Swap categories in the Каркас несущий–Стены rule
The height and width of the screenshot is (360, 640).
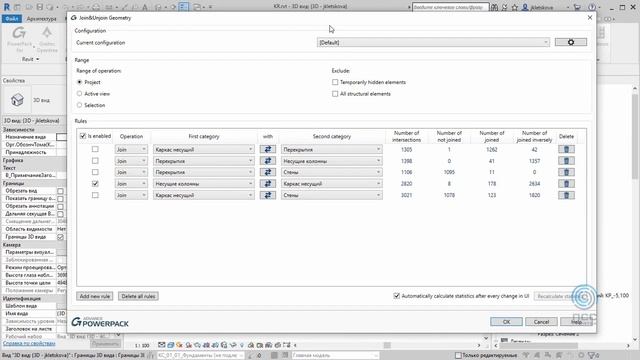tap(268, 195)
